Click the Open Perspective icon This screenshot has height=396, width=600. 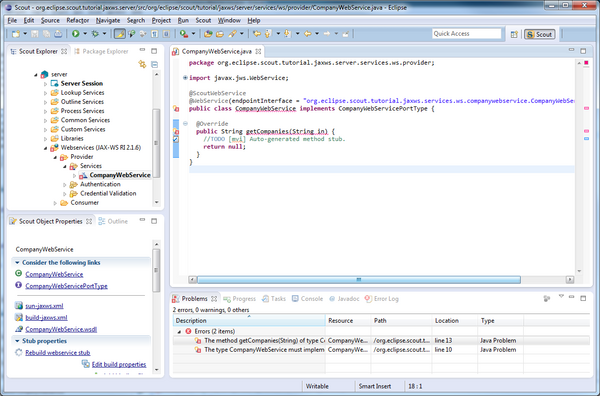click(x=514, y=34)
